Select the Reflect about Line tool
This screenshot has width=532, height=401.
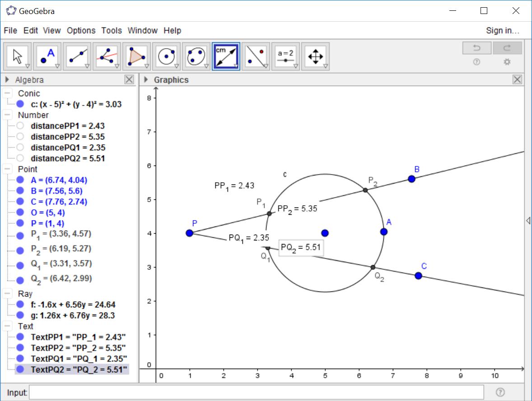[x=256, y=56]
